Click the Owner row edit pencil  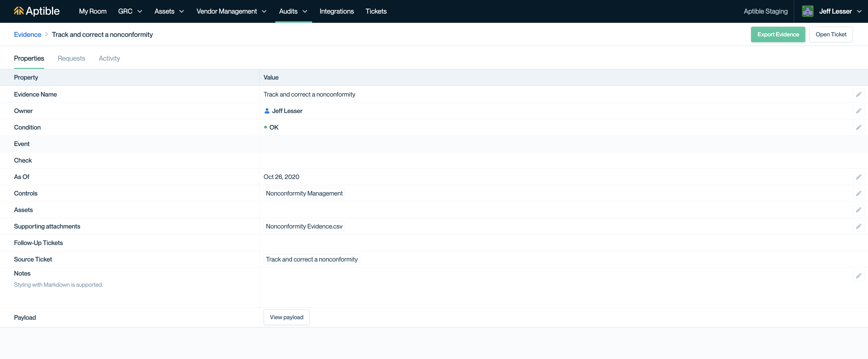(x=858, y=111)
